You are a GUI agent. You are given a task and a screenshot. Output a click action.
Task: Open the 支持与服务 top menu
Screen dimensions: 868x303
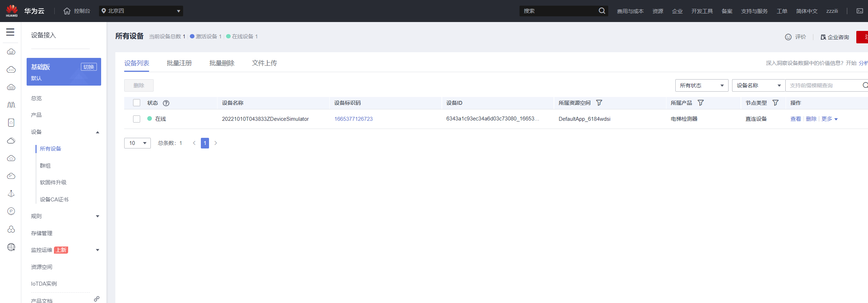pos(754,11)
